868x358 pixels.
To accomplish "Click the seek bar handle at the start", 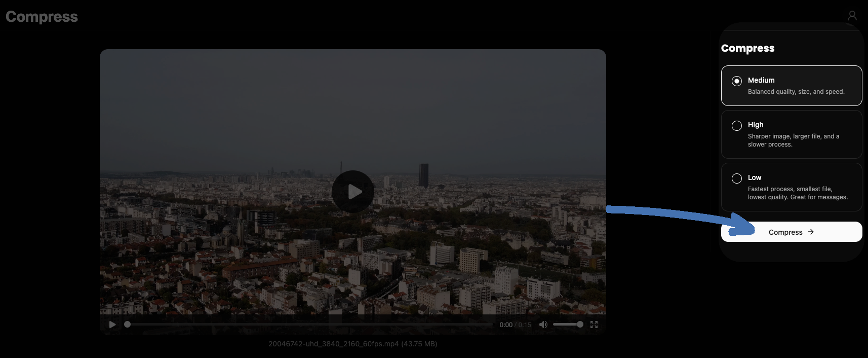I will click(128, 325).
